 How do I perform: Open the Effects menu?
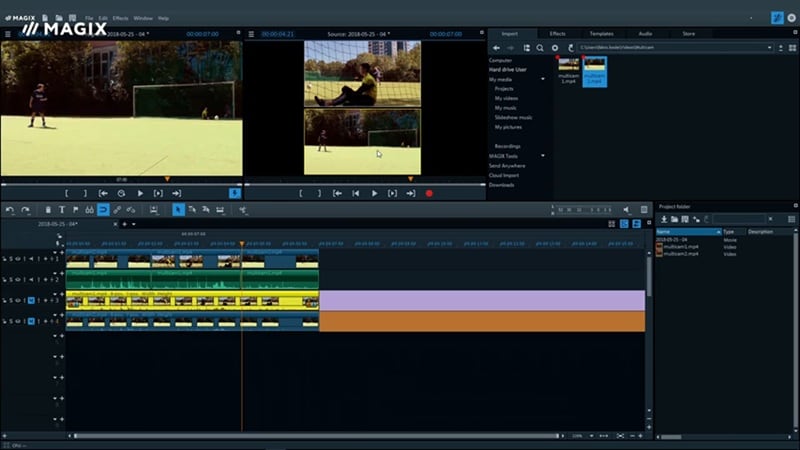point(120,18)
